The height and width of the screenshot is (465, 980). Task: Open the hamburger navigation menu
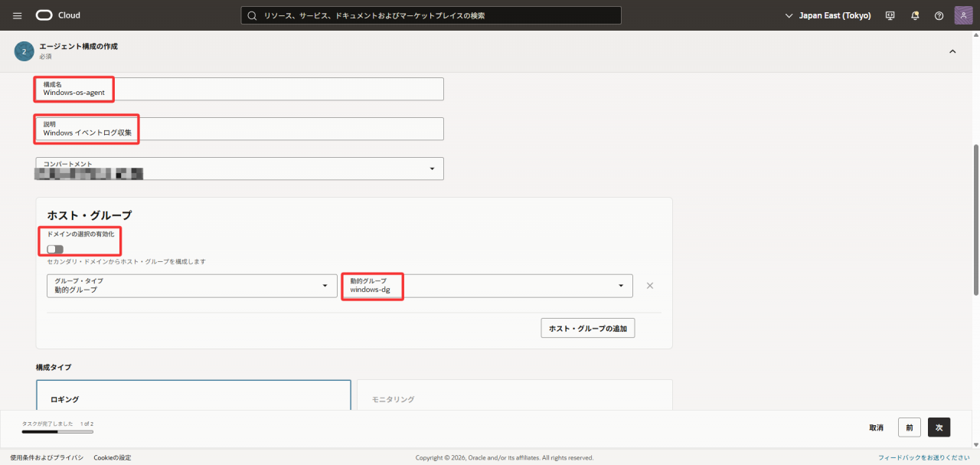tap(18, 15)
